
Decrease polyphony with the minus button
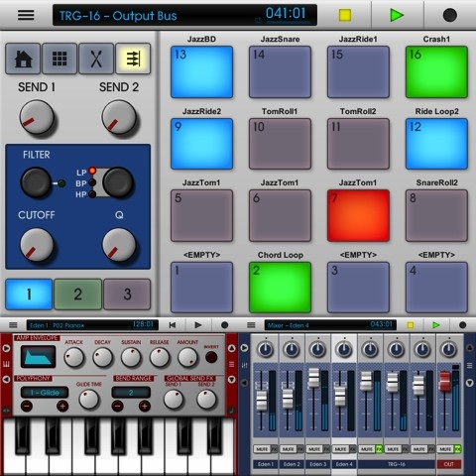27,406
